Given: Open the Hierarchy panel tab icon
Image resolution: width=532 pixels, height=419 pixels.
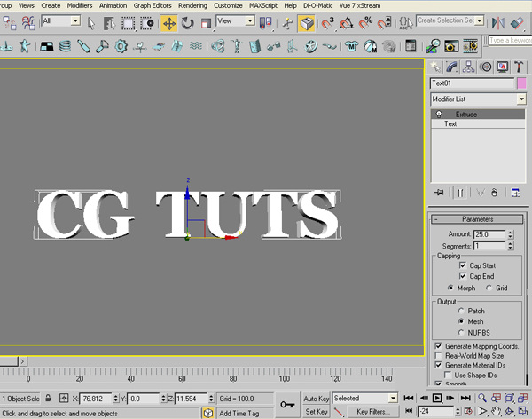Looking at the screenshot, I should point(469,67).
